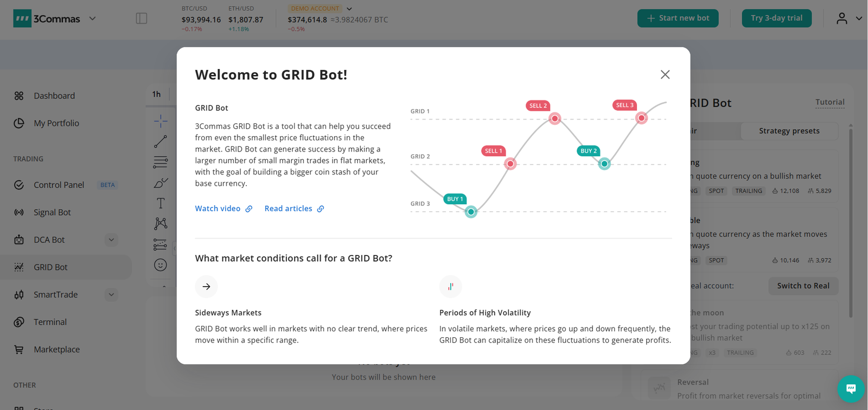Viewport: 868px width, 410px height.
Task: Open the DEMO ACCOUNT switcher dropdown
Action: point(349,8)
